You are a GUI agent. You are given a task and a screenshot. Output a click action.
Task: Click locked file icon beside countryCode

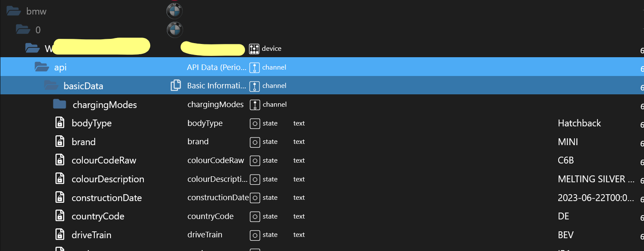pyautogui.click(x=60, y=216)
